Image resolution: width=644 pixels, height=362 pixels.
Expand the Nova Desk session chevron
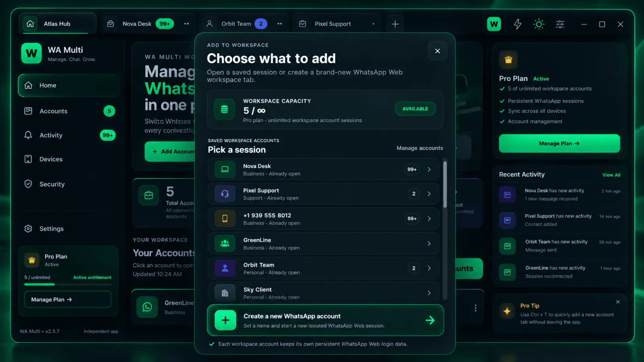(x=429, y=169)
